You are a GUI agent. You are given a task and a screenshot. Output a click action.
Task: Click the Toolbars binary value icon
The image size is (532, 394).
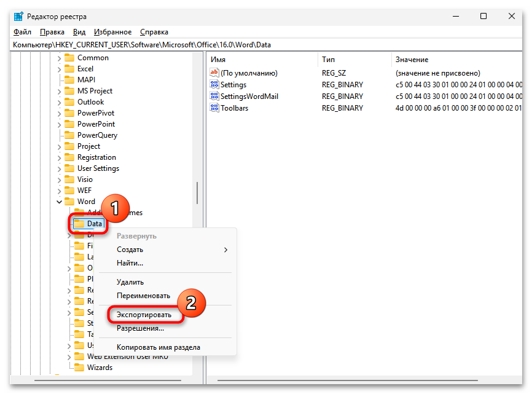214,108
